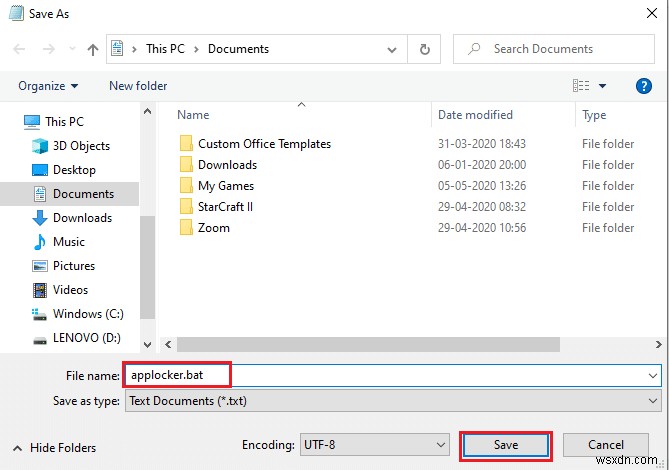Click the Videos filmstrip icon
Screen dimensions: 669x470
pyautogui.click(x=40, y=290)
